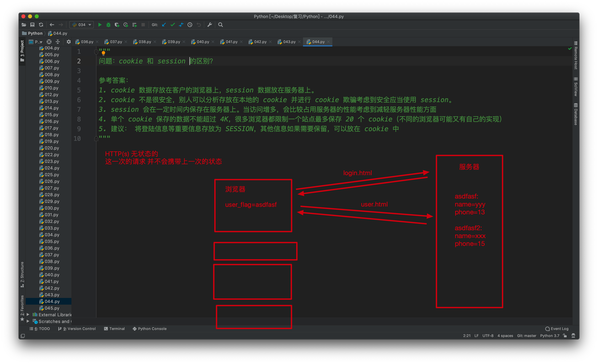This screenshot has width=598, height=364.
Task: Switch to the 036.py tab
Action: 85,42
